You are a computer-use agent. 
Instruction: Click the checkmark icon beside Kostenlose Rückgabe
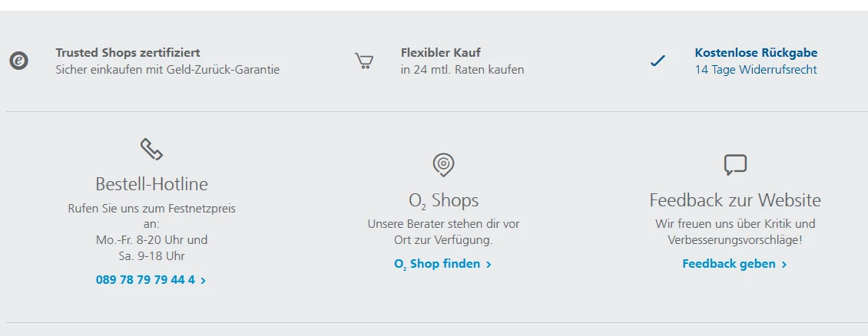pos(658,61)
